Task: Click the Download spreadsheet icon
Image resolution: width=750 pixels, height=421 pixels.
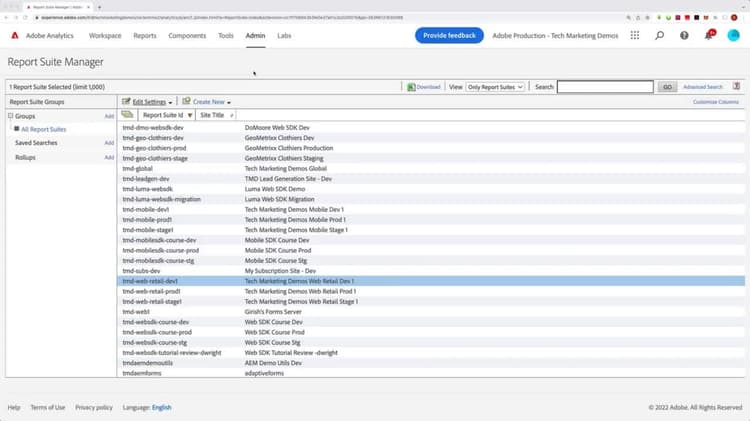Action: pyautogui.click(x=408, y=87)
